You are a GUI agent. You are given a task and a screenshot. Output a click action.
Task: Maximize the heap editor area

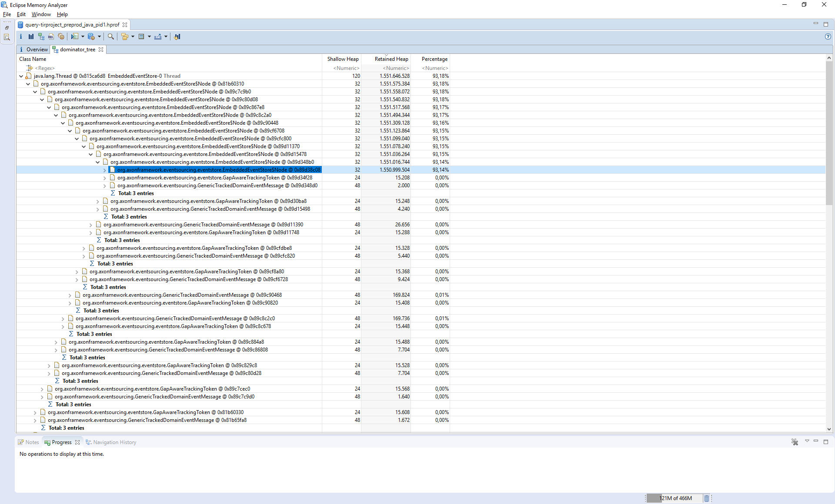point(825,24)
